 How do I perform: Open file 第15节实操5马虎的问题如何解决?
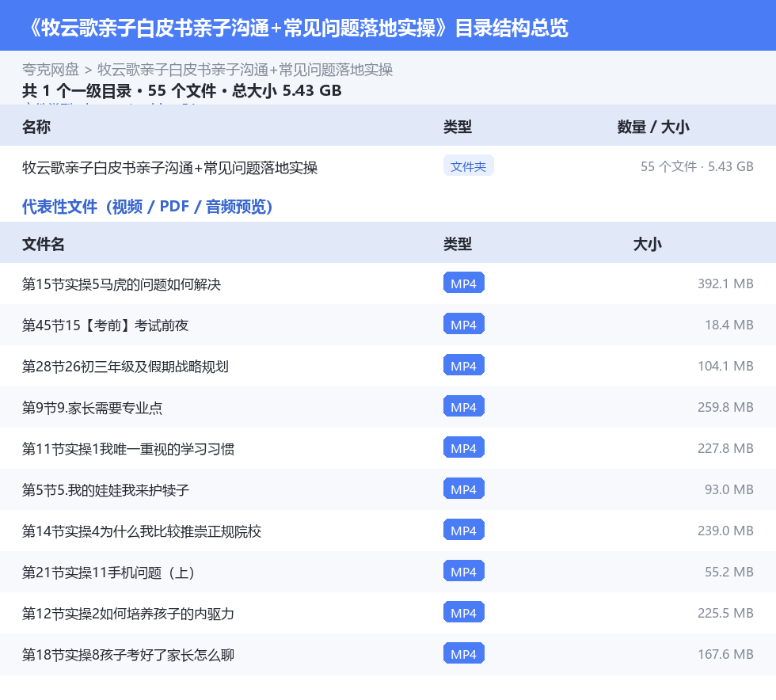[x=121, y=284]
